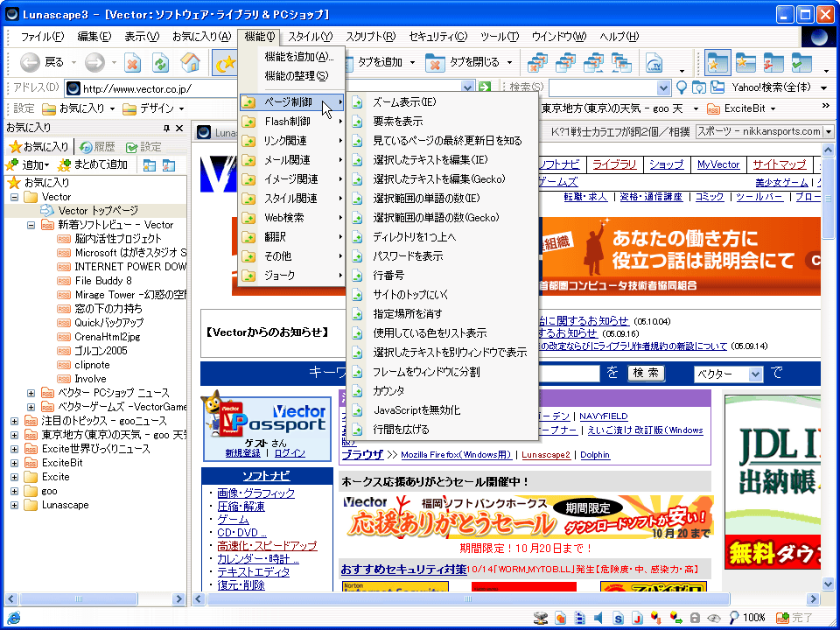Click the Stop loading icon in the toolbar
Viewport: 840px width, 630px height.
pyautogui.click(x=132, y=63)
